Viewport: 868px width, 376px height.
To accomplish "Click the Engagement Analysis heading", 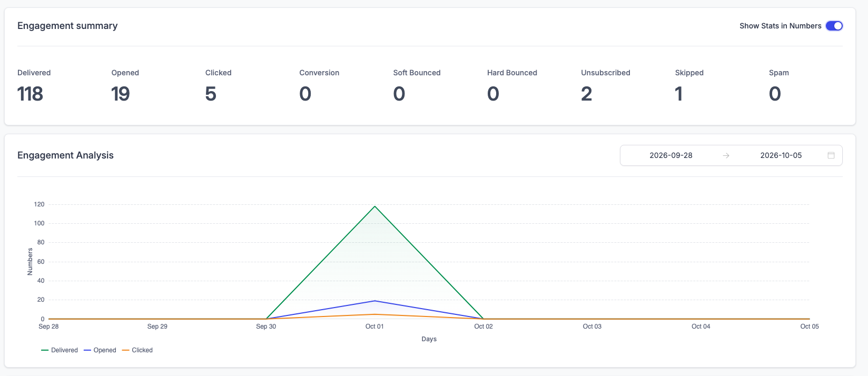I will (65, 155).
